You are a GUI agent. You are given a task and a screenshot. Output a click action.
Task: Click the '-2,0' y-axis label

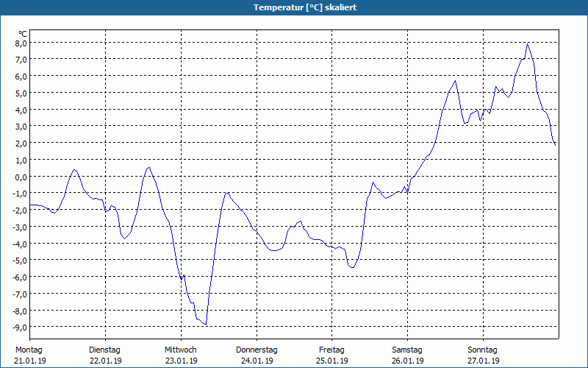21,210
